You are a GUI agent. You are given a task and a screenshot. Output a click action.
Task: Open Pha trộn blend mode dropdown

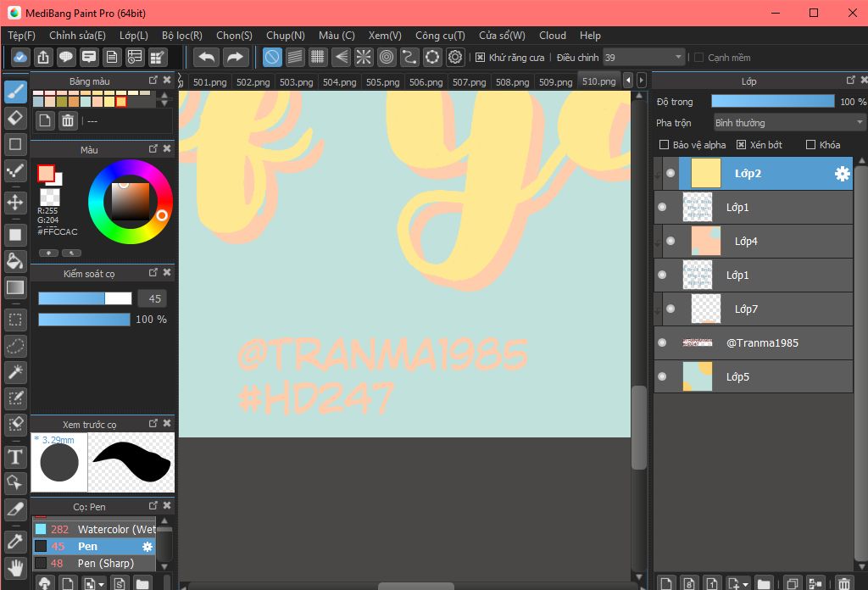[789, 123]
